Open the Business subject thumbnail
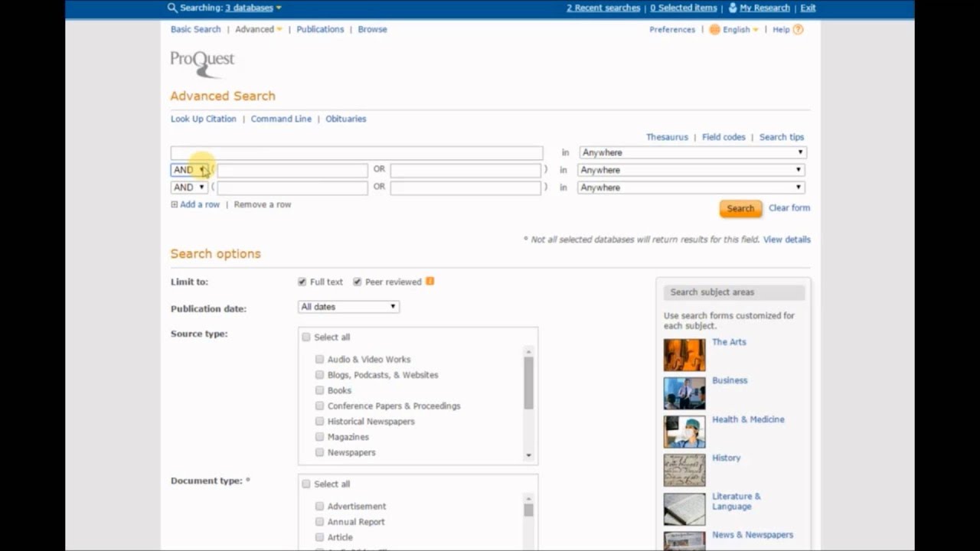Image resolution: width=980 pixels, height=551 pixels. pos(684,393)
